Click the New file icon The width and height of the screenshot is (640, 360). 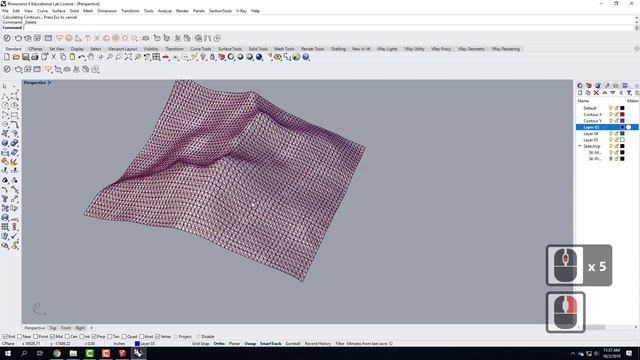tap(7, 57)
